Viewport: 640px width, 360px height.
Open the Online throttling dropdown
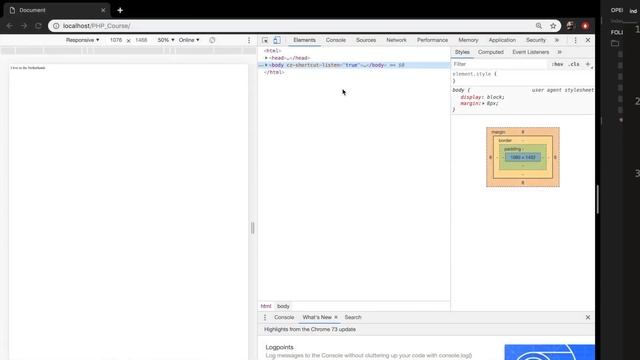(189, 40)
